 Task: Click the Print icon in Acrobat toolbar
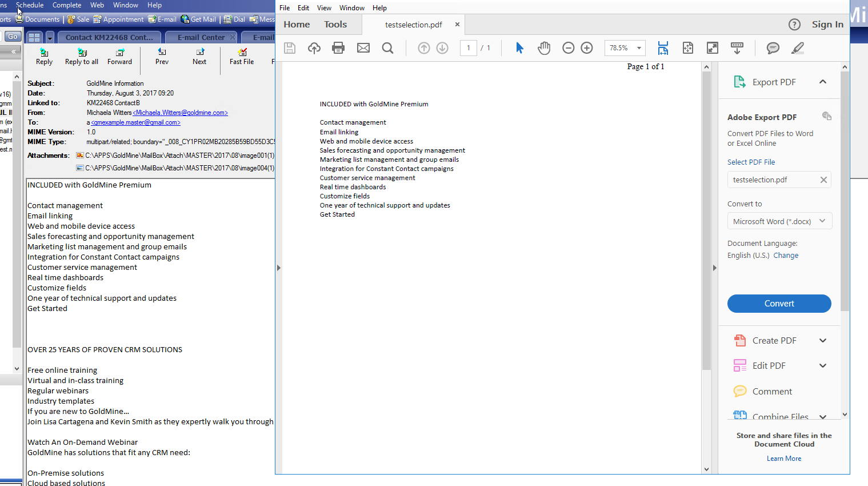(338, 48)
